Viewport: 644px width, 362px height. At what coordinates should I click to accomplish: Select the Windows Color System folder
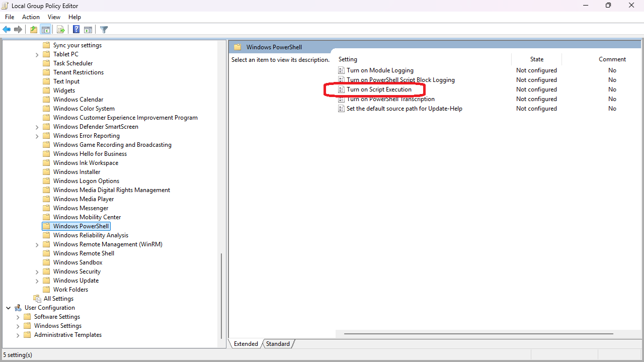click(x=84, y=109)
